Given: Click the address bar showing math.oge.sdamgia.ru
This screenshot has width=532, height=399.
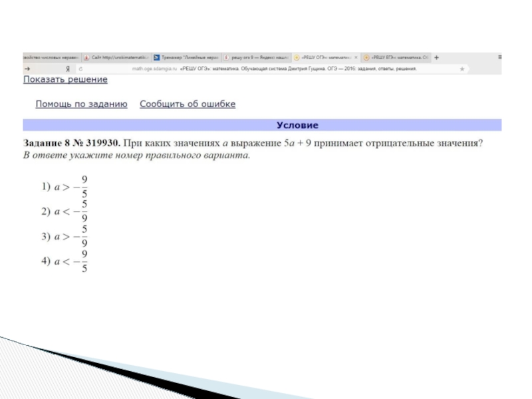Looking at the screenshot, I should (271, 69).
